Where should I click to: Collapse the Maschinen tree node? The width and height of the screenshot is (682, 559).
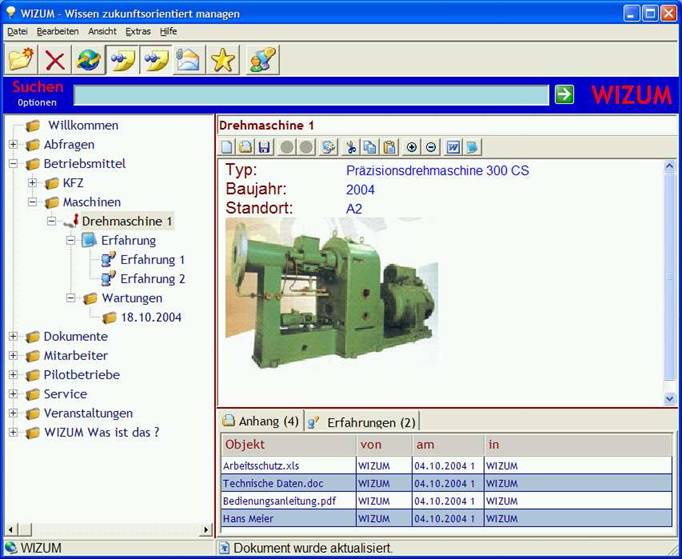(x=32, y=202)
